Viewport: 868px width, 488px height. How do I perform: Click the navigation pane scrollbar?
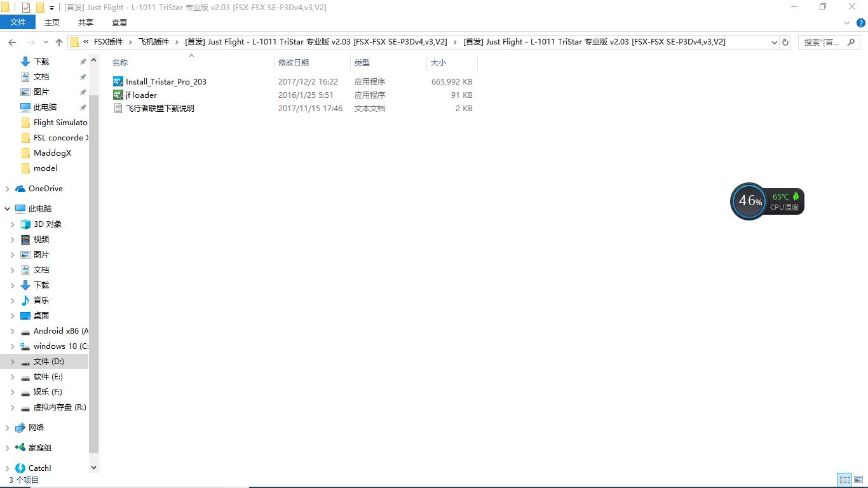[x=94, y=273]
